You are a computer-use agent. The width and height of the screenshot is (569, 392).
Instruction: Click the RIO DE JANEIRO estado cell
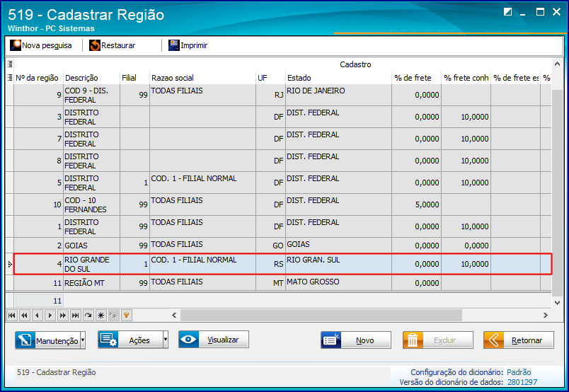pos(338,95)
